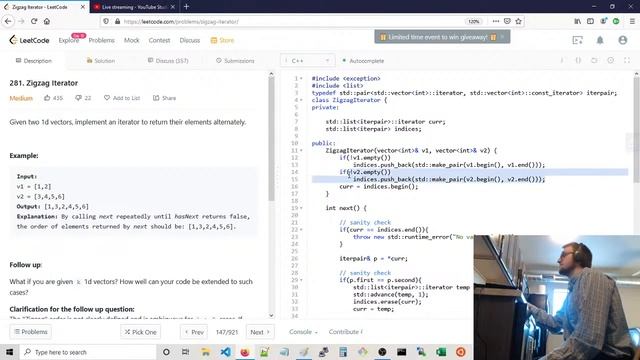Open the Problems nav item
640x360 pixels.
(101, 40)
